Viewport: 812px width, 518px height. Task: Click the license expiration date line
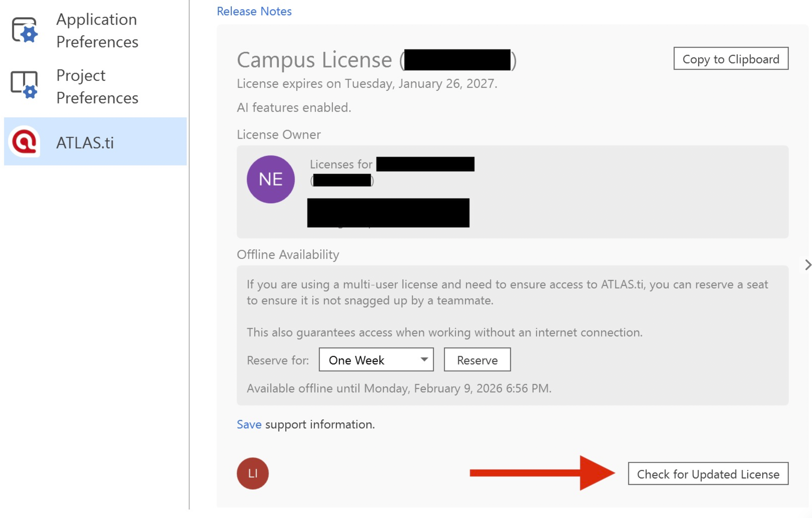tap(367, 84)
